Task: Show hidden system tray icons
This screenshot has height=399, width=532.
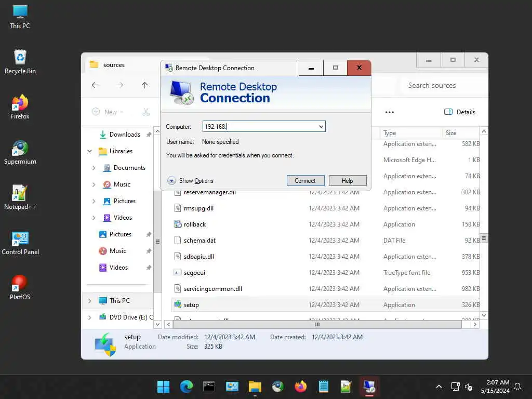Action: 438,387
